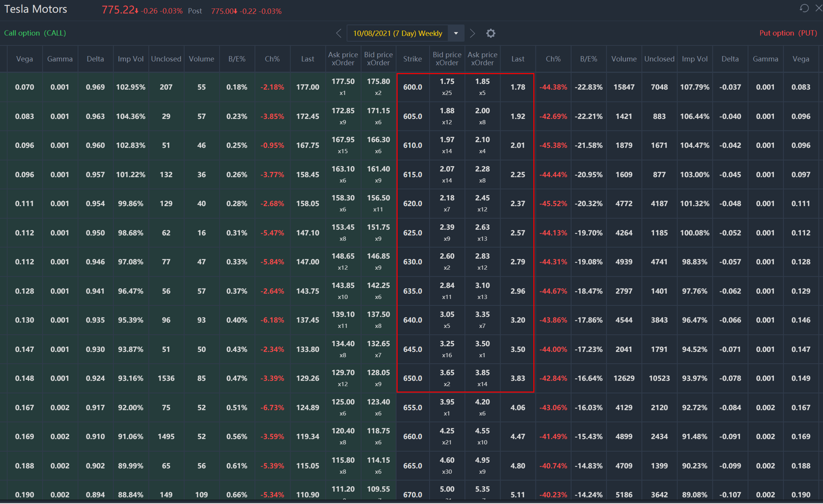Click the Tesla Motors title

35,9
